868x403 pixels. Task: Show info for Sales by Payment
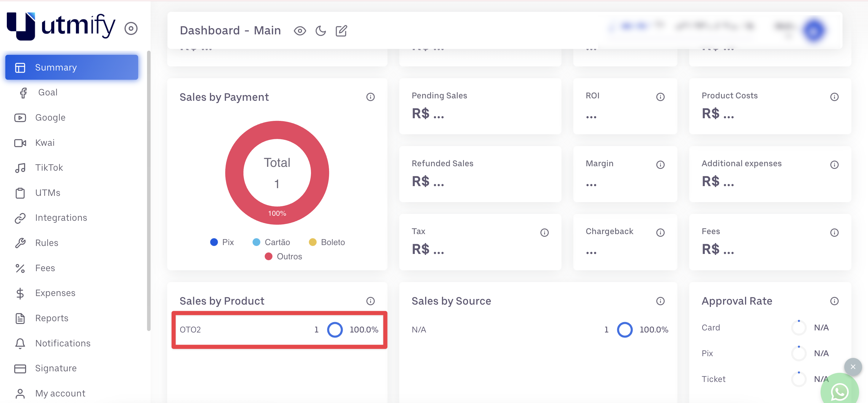click(370, 97)
